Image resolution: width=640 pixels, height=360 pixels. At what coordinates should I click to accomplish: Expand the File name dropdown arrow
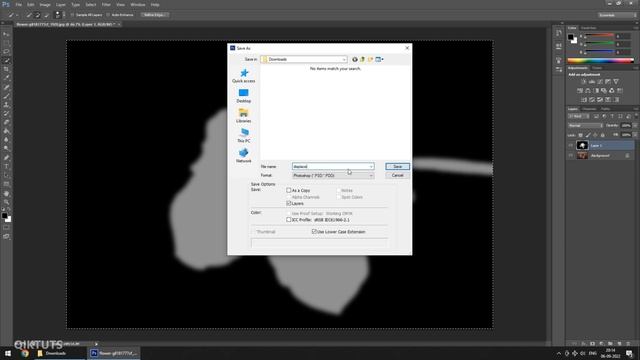point(371,167)
